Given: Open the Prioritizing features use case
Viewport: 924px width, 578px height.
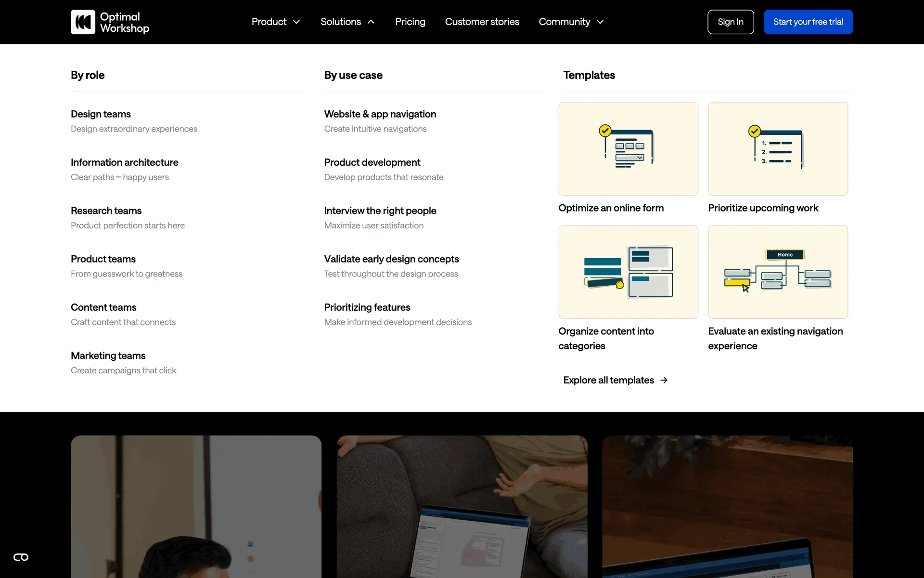Looking at the screenshot, I should [367, 307].
